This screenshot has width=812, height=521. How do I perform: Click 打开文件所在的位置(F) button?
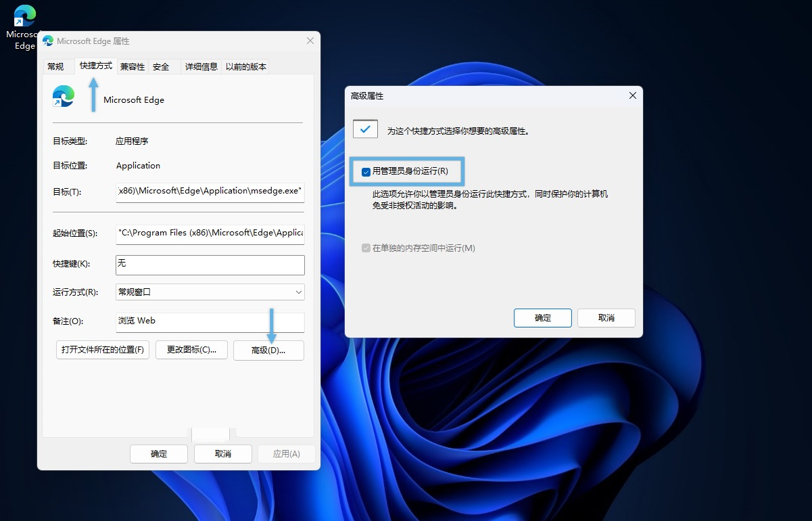(x=103, y=350)
